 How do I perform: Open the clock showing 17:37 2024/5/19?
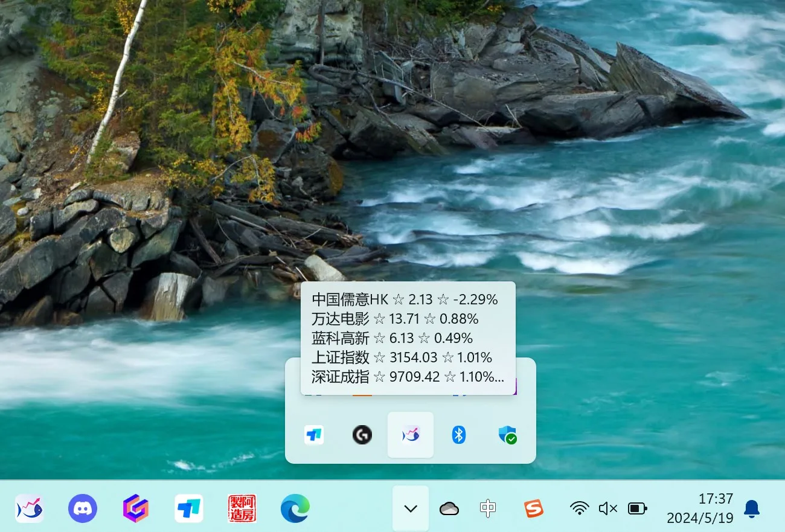pos(700,508)
